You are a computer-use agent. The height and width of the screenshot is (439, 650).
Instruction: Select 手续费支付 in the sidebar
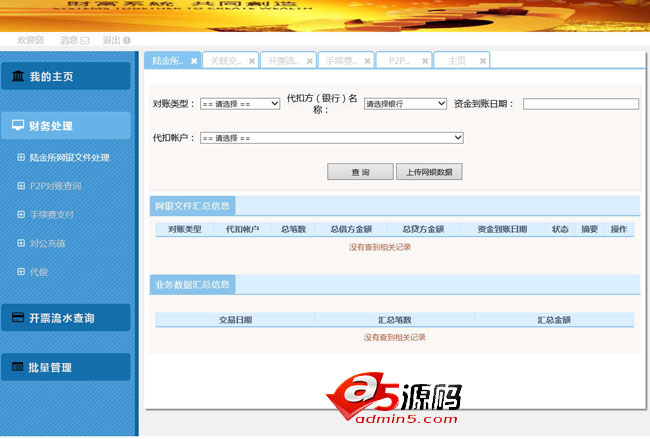(51, 215)
